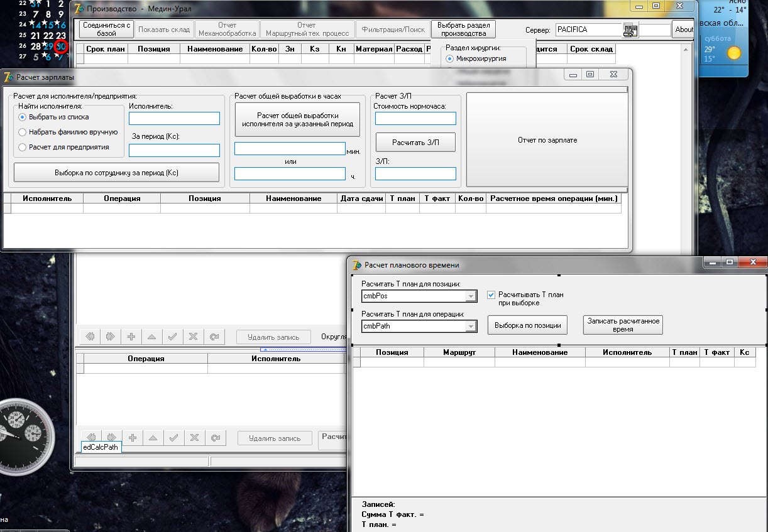Open Отчет по зарплате

pos(547,140)
